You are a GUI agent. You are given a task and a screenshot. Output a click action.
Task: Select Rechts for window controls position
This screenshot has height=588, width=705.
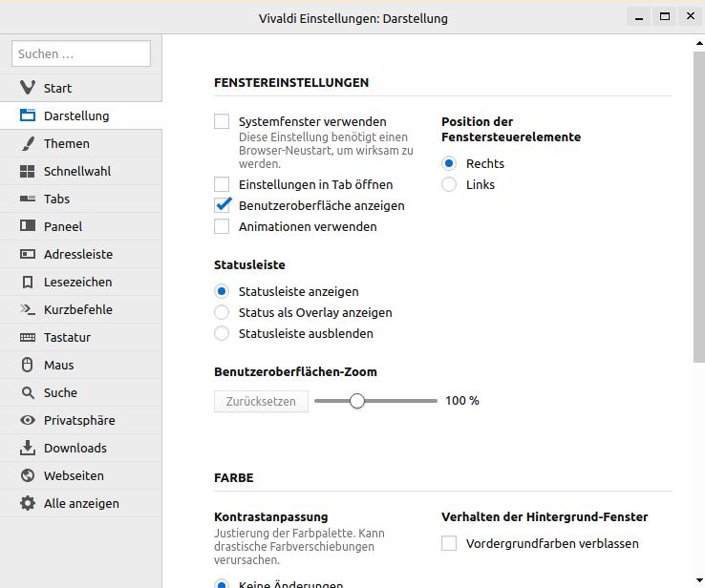(449, 163)
